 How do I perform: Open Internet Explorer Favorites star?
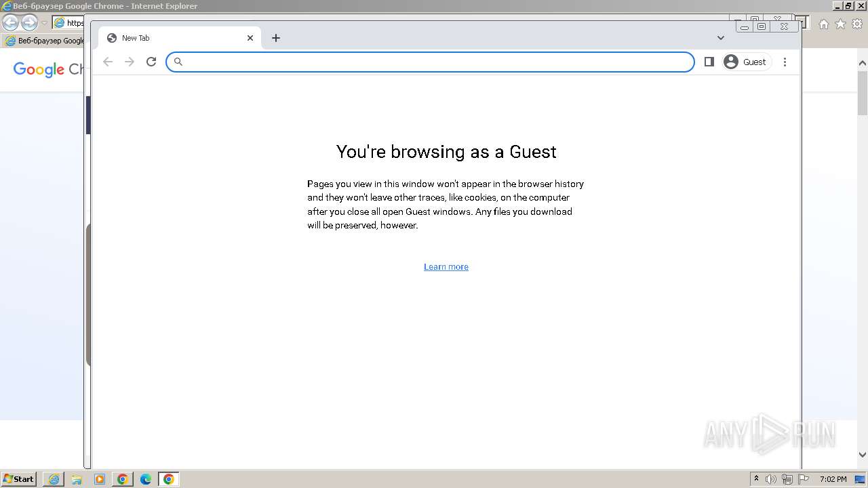tap(840, 24)
